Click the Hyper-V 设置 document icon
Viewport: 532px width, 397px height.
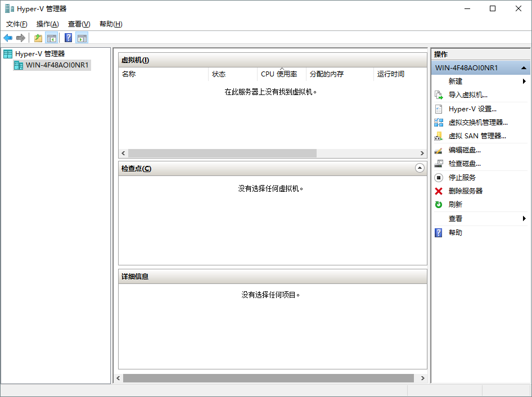(439, 109)
